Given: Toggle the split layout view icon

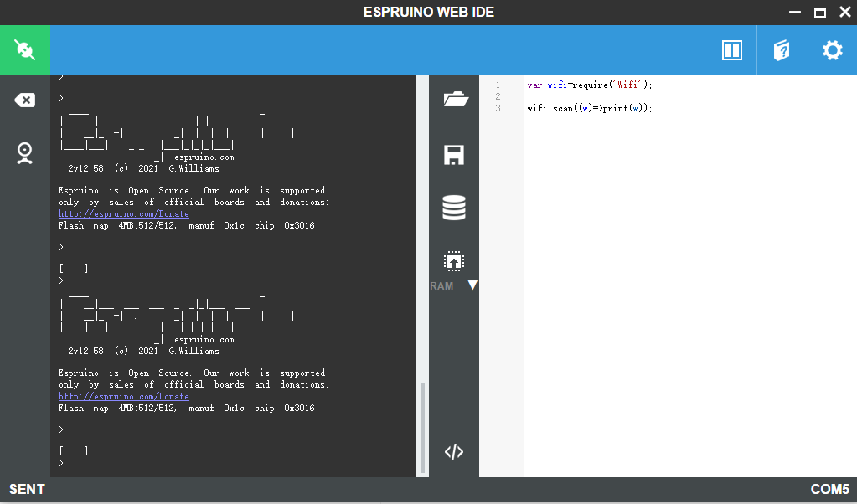Looking at the screenshot, I should click(732, 50).
